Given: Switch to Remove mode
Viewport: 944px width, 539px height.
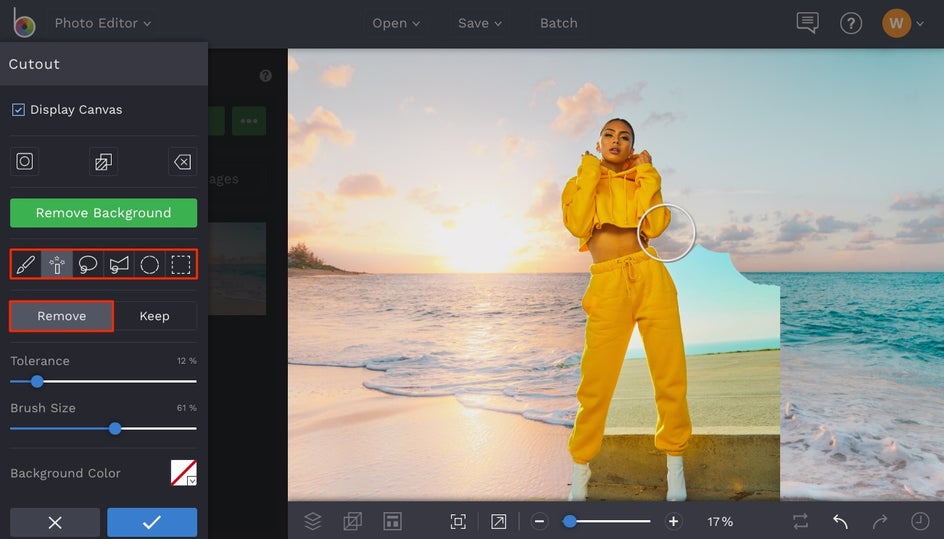Looking at the screenshot, I should (x=62, y=316).
